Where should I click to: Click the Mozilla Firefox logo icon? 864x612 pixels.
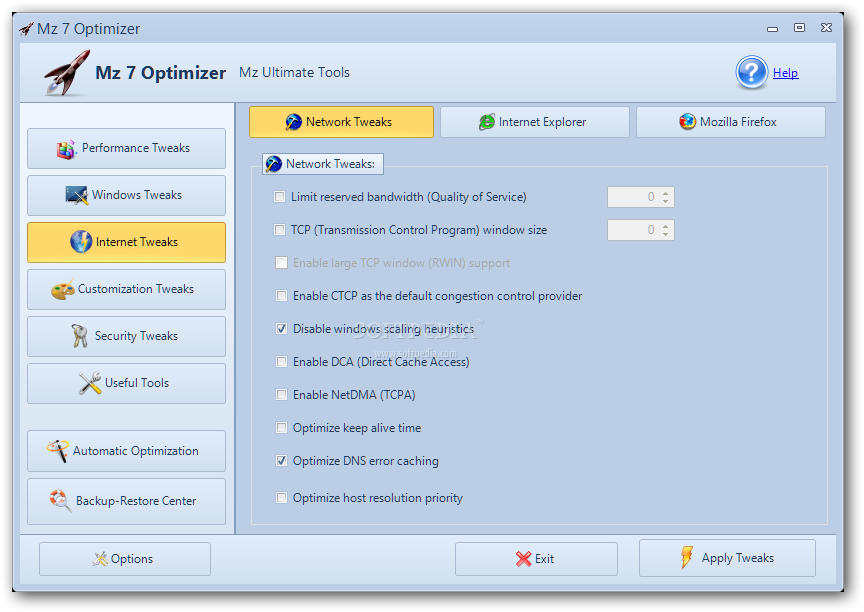(x=687, y=122)
